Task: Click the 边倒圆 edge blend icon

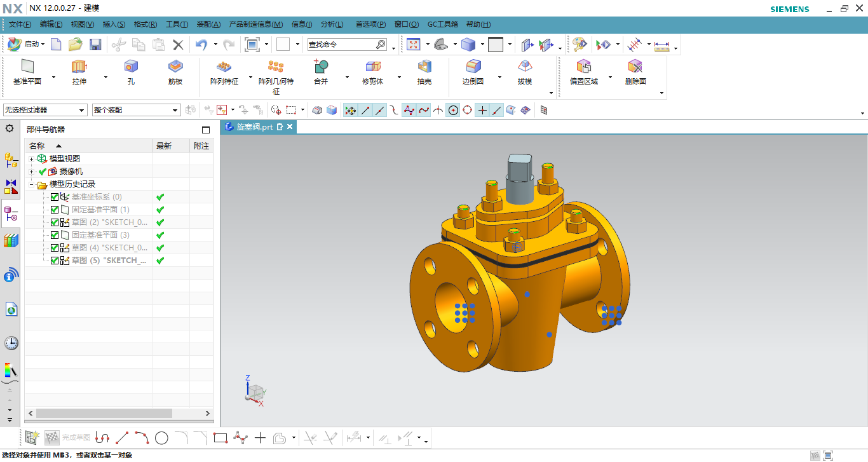Action: coord(473,67)
